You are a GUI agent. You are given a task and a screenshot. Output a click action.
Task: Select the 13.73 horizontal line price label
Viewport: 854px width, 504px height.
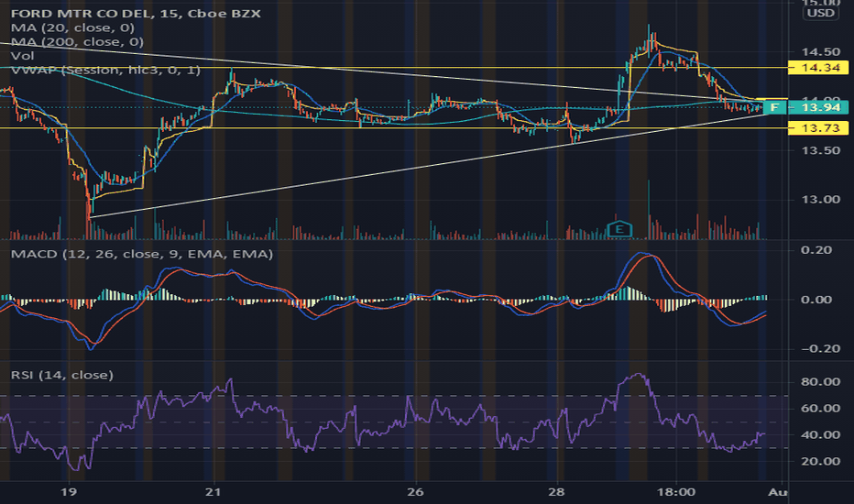click(818, 128)
